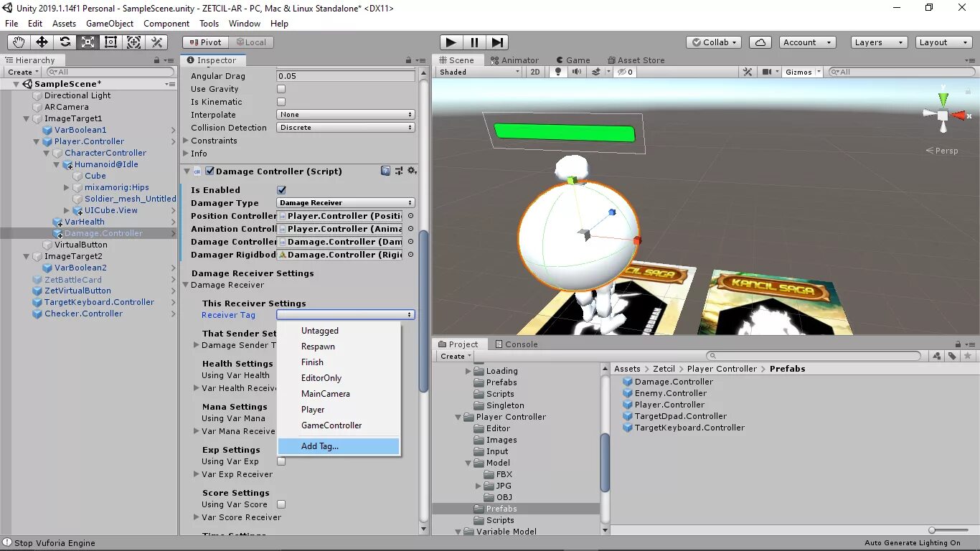This screenshot has width=980, height=551.
Task: Select the Move tool
Action: [x=42, y=42]
